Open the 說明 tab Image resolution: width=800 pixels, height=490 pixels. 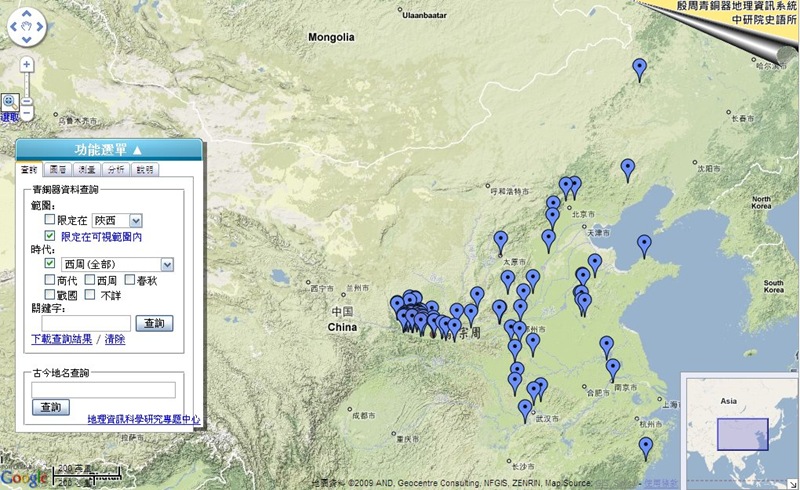(x=145, y=170)
